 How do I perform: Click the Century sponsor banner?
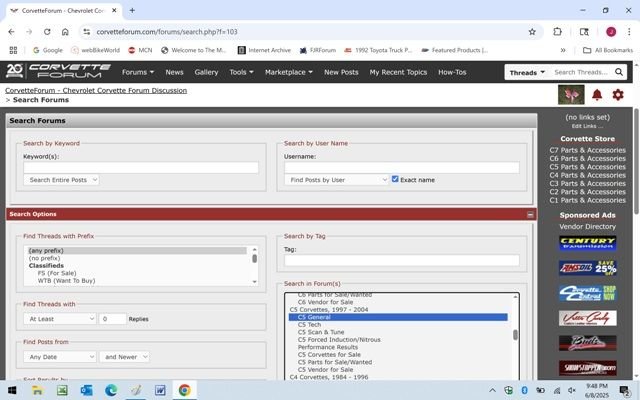[x=587, y=243]
